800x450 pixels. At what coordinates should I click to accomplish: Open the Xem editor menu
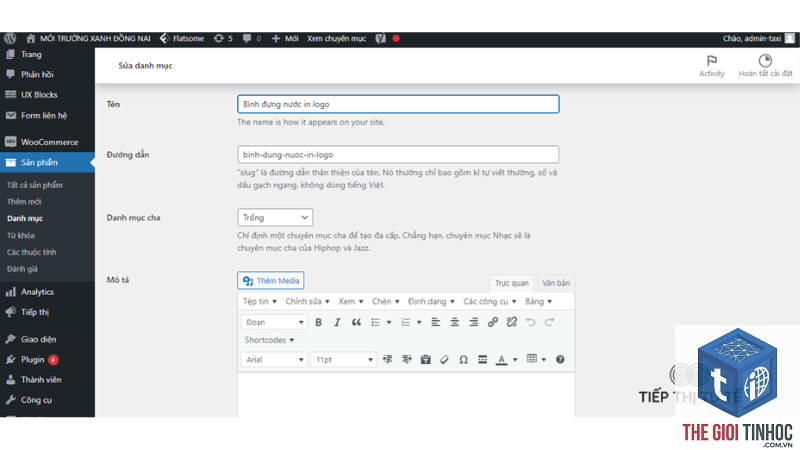tap(351, 302)
